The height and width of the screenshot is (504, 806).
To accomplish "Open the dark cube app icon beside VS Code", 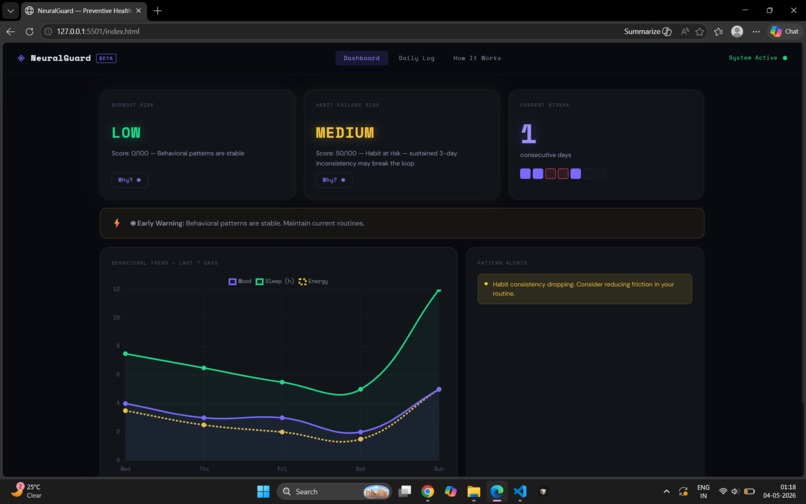I will coord(543,492).
